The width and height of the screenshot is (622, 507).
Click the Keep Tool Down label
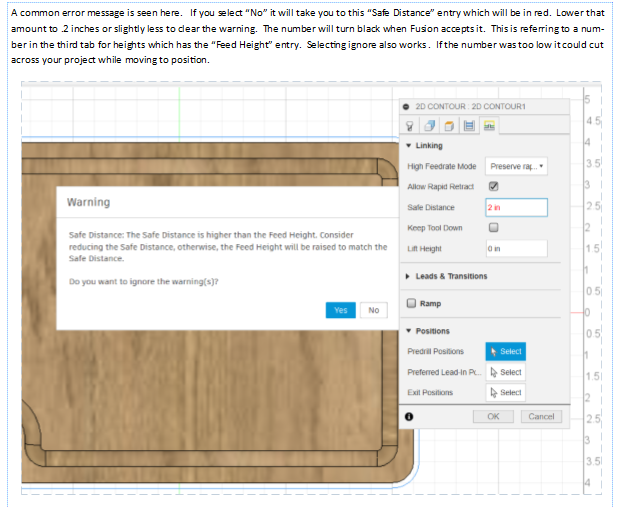(x=435, y=228)
